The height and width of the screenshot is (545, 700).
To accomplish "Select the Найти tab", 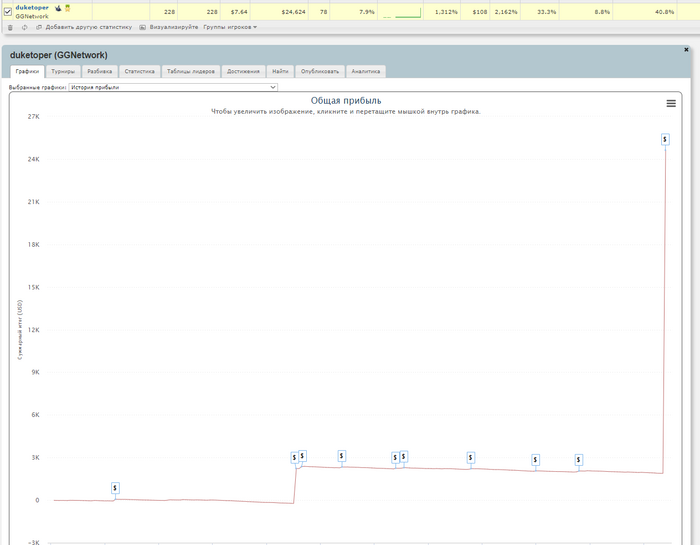I will click(x=280, y=71).
